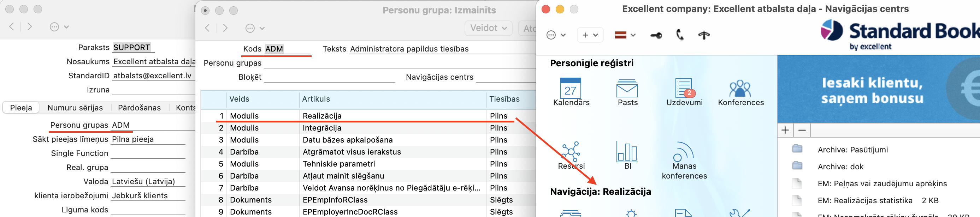The width and height of the screenshot is (980, 217).
Task: Click the minus button above archive list
Action: pos(802,130)
